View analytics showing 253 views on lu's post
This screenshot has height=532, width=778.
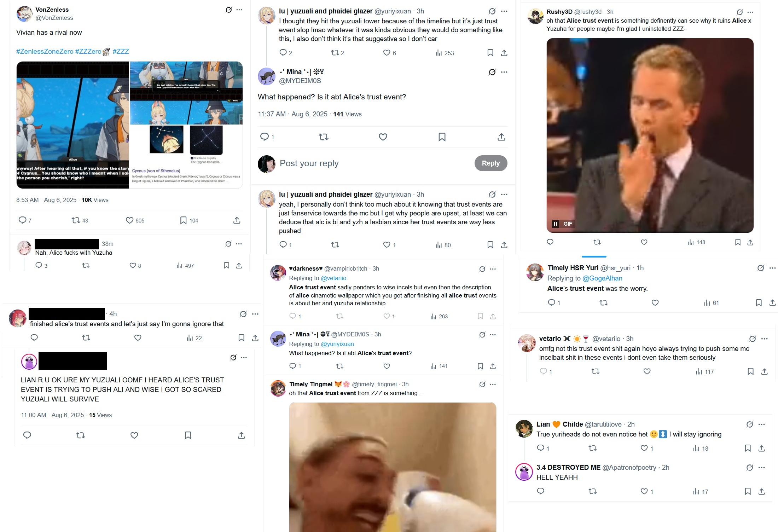(x=445, y=53)
